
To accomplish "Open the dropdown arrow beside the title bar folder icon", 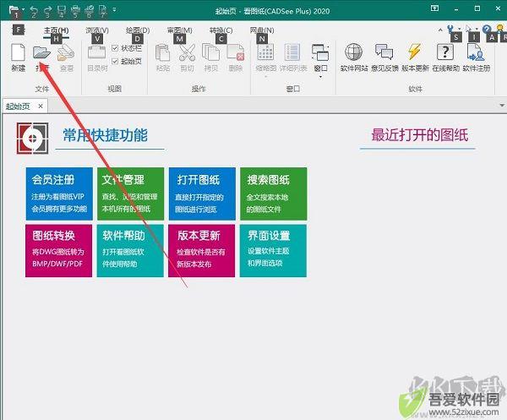I will [24, 9].
